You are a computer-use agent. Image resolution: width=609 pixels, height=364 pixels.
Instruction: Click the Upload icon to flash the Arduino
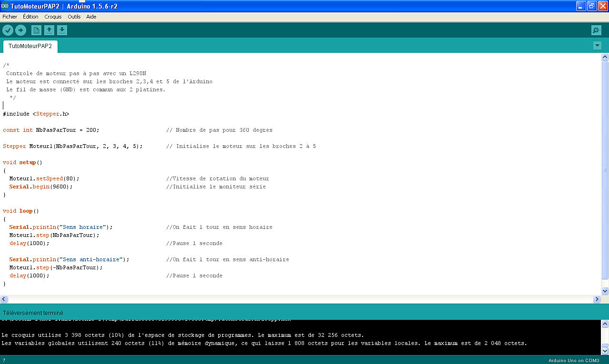pyautogui.click(x=20, y=30)
